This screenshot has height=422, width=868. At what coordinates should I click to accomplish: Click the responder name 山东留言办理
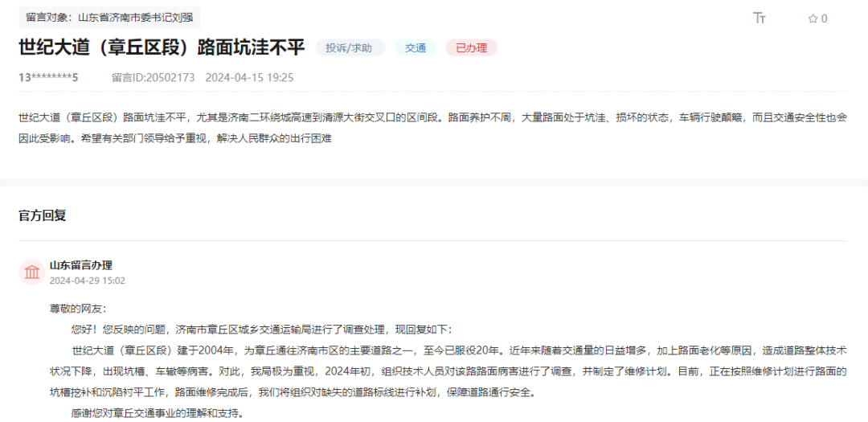tap(81, 265)
